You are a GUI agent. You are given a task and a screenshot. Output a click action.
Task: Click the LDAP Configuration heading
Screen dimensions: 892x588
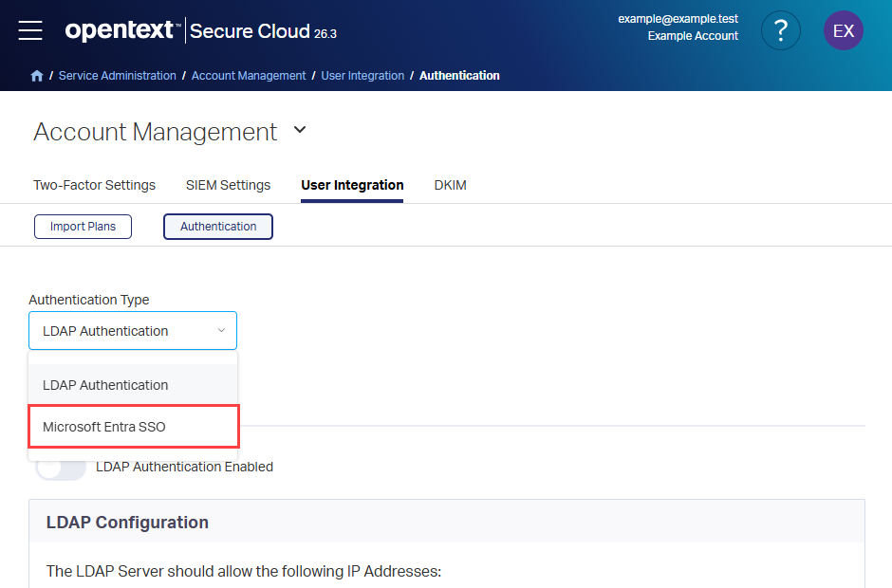[x=127, y=522]
